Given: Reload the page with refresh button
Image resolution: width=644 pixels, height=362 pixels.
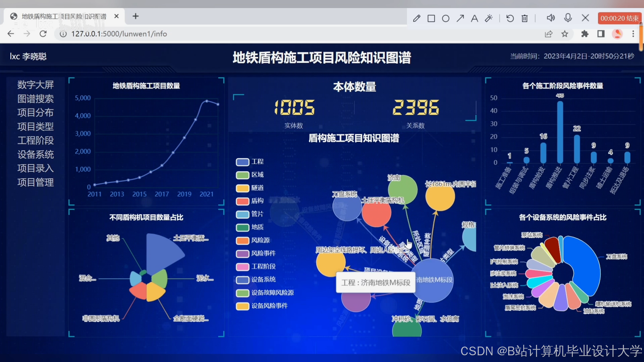Looking at the screenshot, I should pos(43,34).
